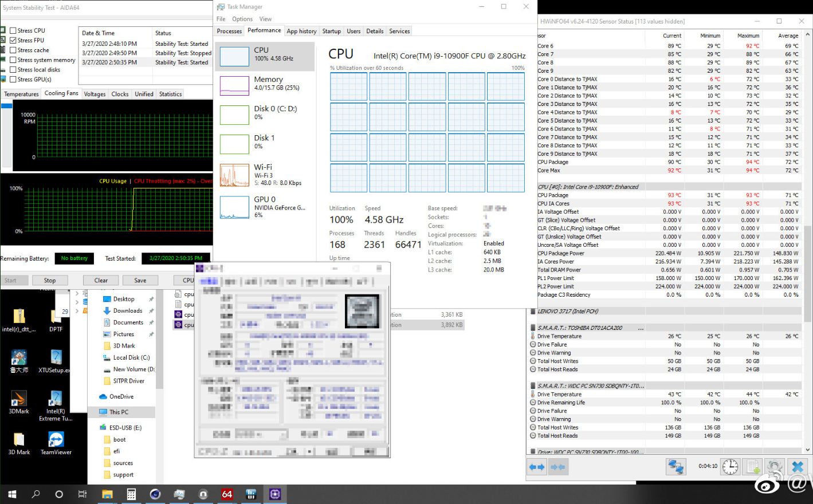The height and width of the screenshot is (504, 813).
Task: Click the CPU-Z taskbar icon
Action: 275,494
